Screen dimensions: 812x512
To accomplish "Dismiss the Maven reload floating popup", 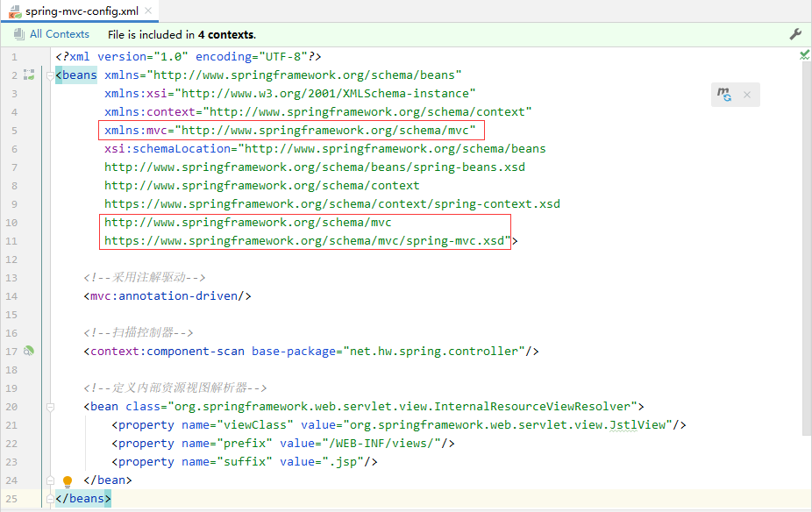I will click(747, 95).
